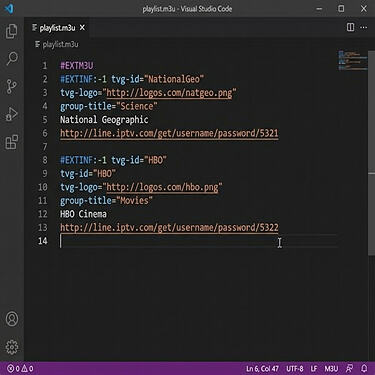Open the stream URL ending in 5321
Screen dimensions: 375x375
[x=169, y=133]
